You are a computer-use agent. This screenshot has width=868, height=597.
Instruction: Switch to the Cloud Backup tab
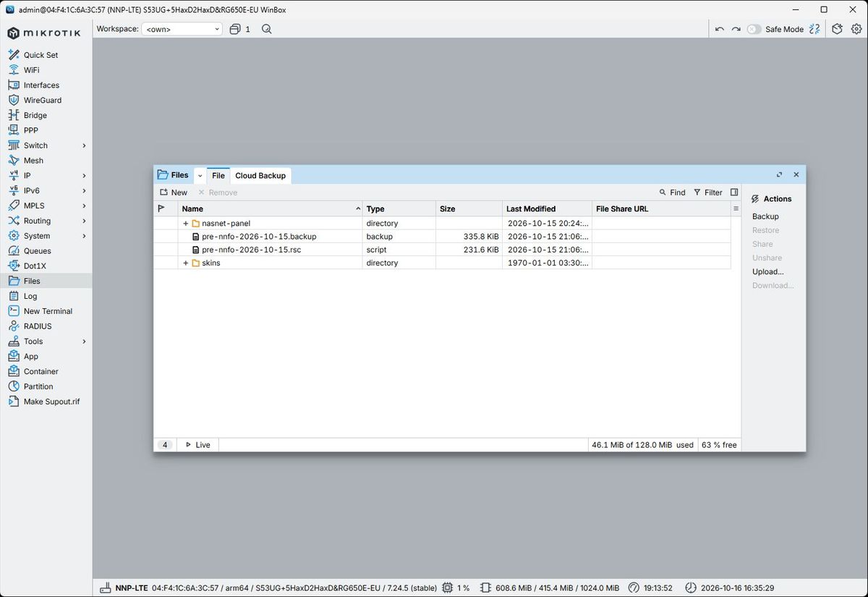pyautogui.click(x=260, y=176)
